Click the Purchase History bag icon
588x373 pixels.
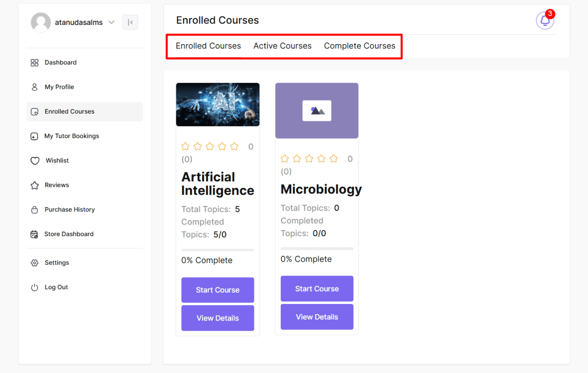(35, 209)
